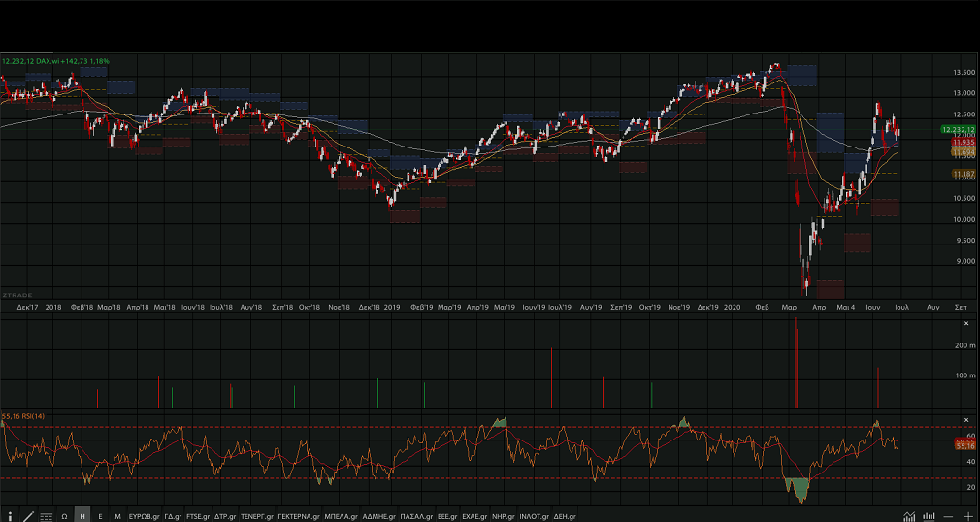Image resolution: width=980 pixels, height=522 pixels.
Task: Switch to hourly Ω timeframe
Action: (x=64, y=516)
